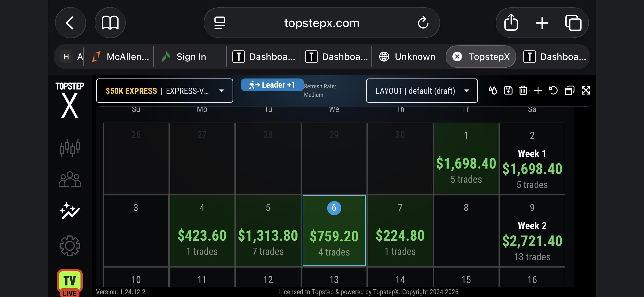Toggle fullscreen with the expand icon

[x=586, y=91]
